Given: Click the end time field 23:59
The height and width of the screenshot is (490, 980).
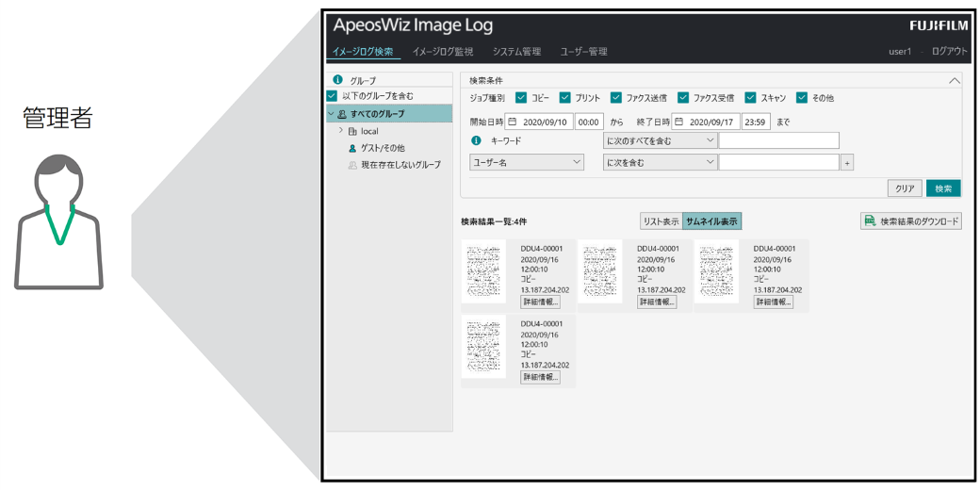Looking at the screenshot, I should click(x=756, y=122).
